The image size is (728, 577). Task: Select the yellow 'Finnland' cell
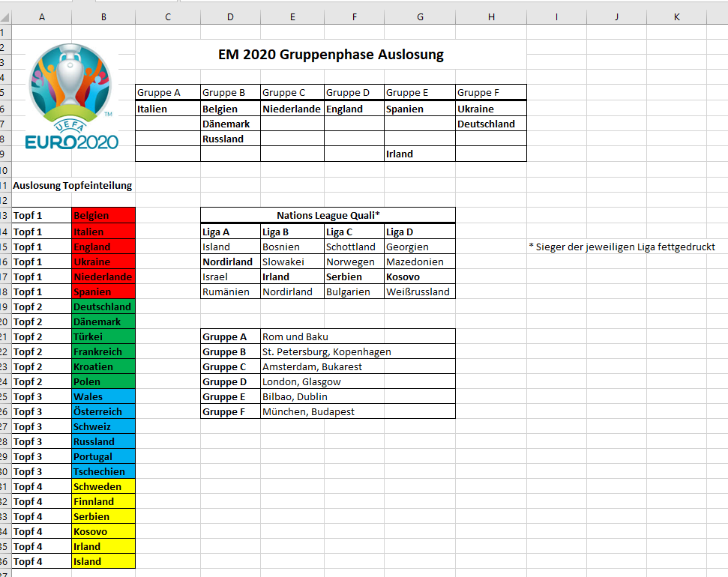(103, 501)
